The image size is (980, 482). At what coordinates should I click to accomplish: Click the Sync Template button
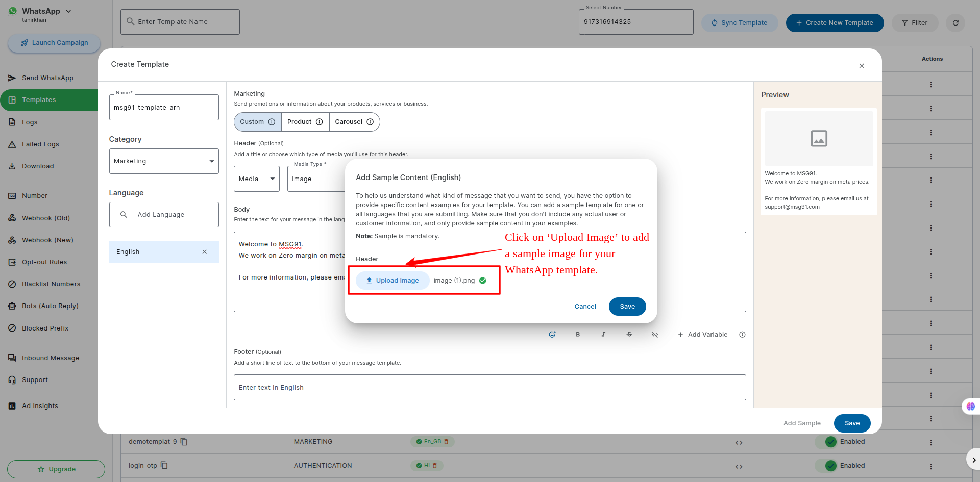point(740,23)
